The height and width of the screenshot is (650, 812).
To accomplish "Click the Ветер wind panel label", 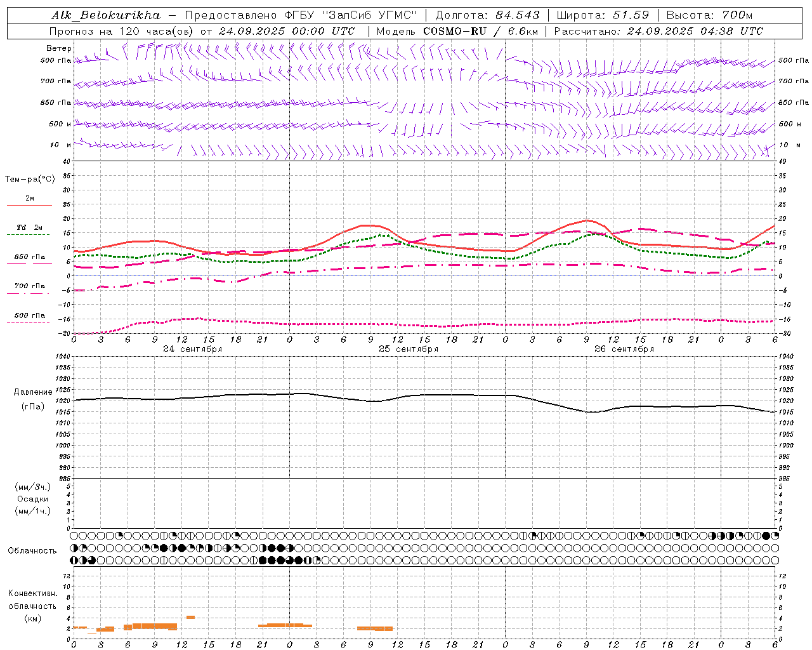I will 59,48.
